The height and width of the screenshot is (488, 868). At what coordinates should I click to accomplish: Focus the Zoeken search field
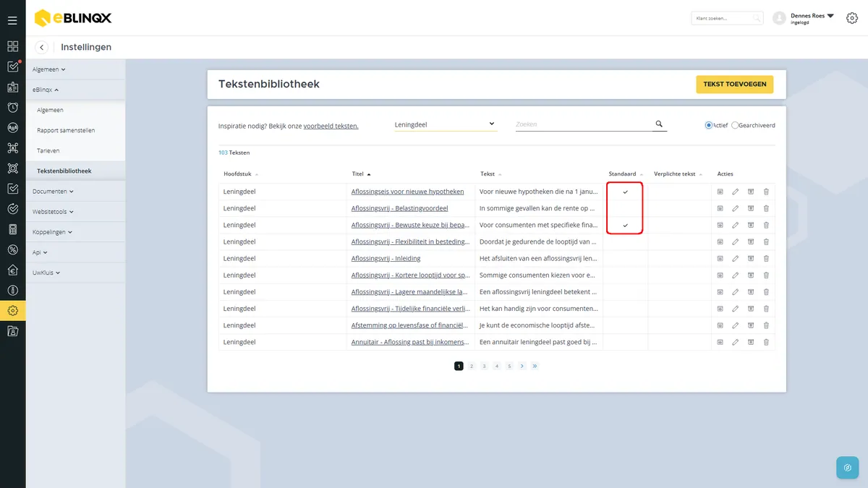click(584, 124)
